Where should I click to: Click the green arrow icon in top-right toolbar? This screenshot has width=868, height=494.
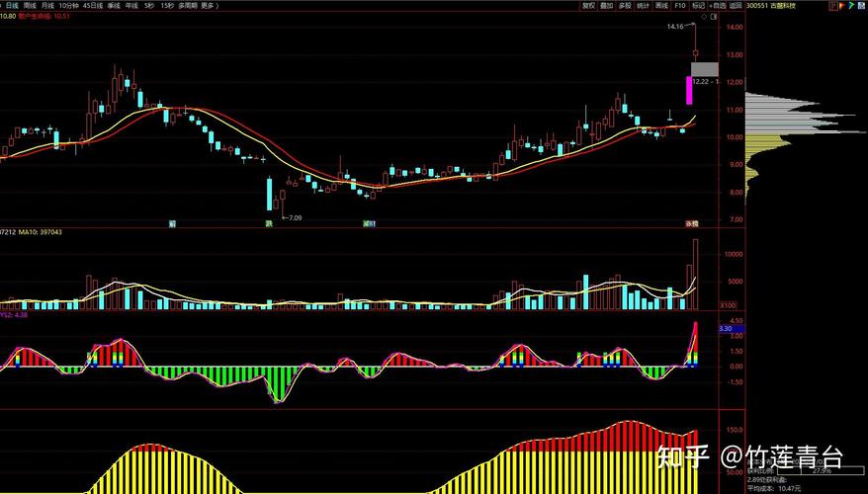851,5
